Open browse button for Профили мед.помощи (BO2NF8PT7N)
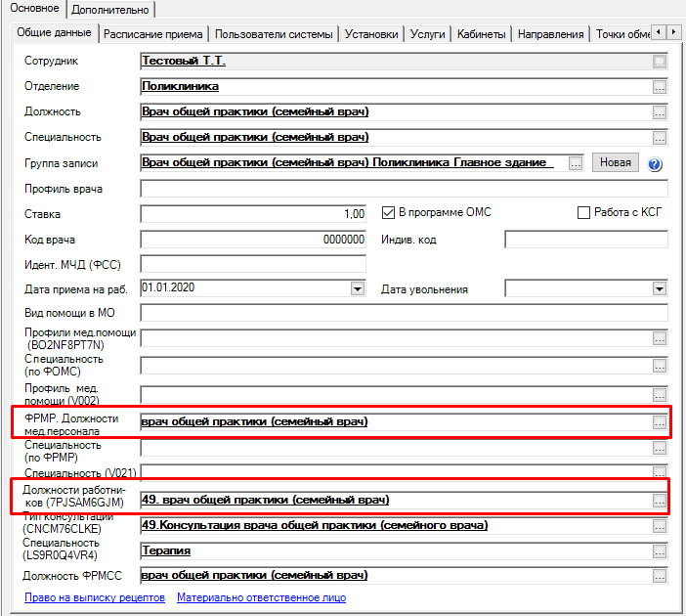The width and height of the screenshot is (686, 616). [x=660, y=338]
